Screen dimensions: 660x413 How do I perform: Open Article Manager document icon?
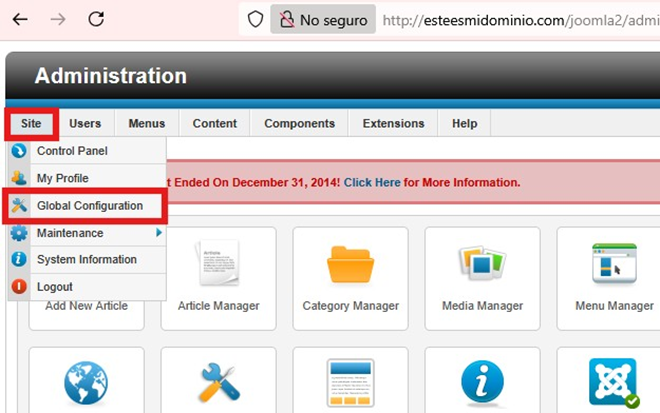coord(218,263)
